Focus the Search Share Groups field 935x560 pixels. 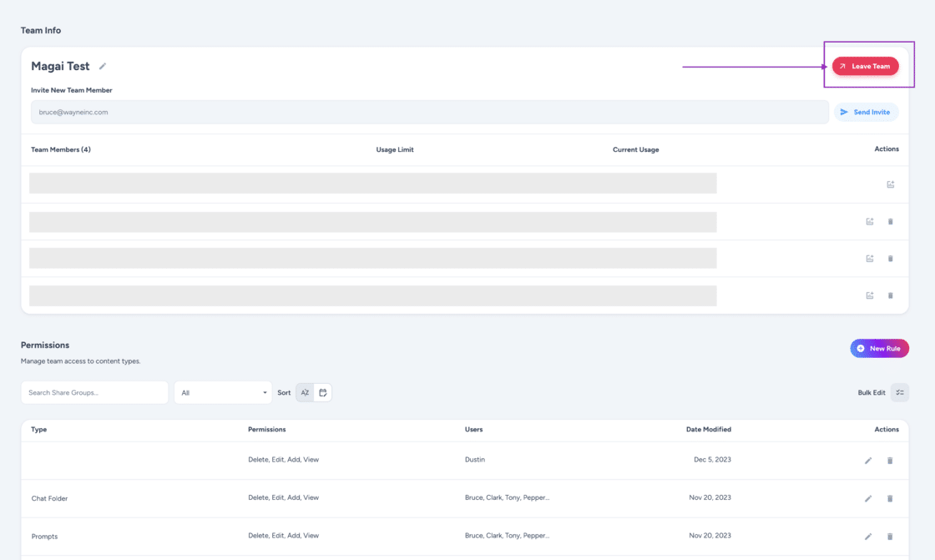pos(94,392)
